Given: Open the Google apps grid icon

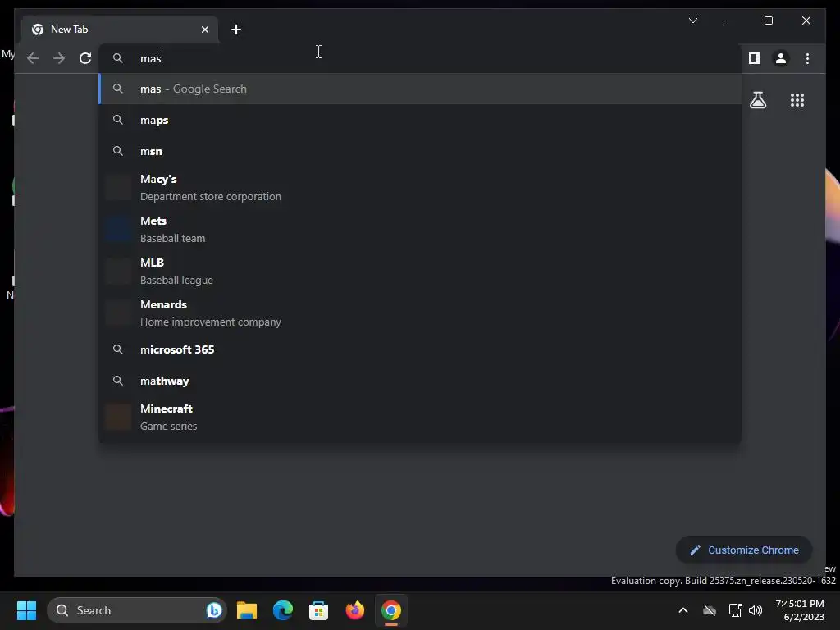Looking at the screenshot, I should 797,100.
